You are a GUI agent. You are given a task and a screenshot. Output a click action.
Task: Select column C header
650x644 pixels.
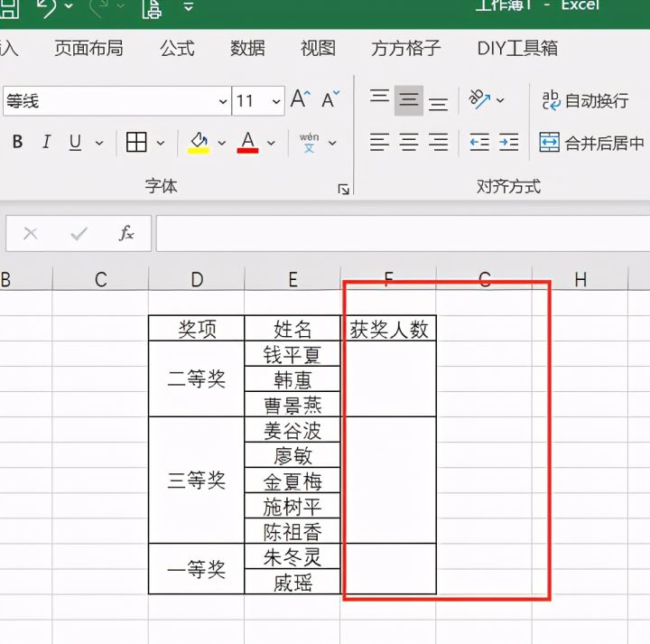[101, 279]
